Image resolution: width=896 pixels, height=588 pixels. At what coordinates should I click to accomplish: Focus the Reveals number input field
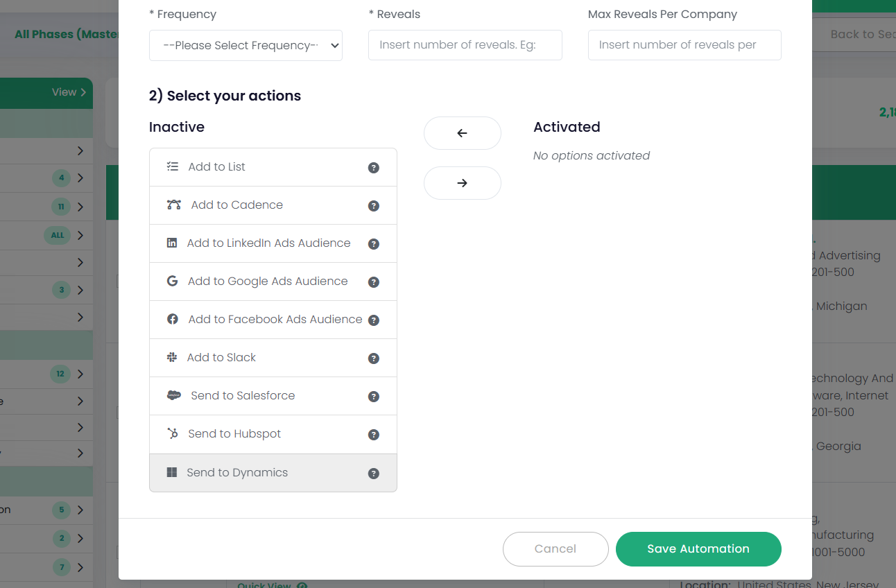coord(465,45)
